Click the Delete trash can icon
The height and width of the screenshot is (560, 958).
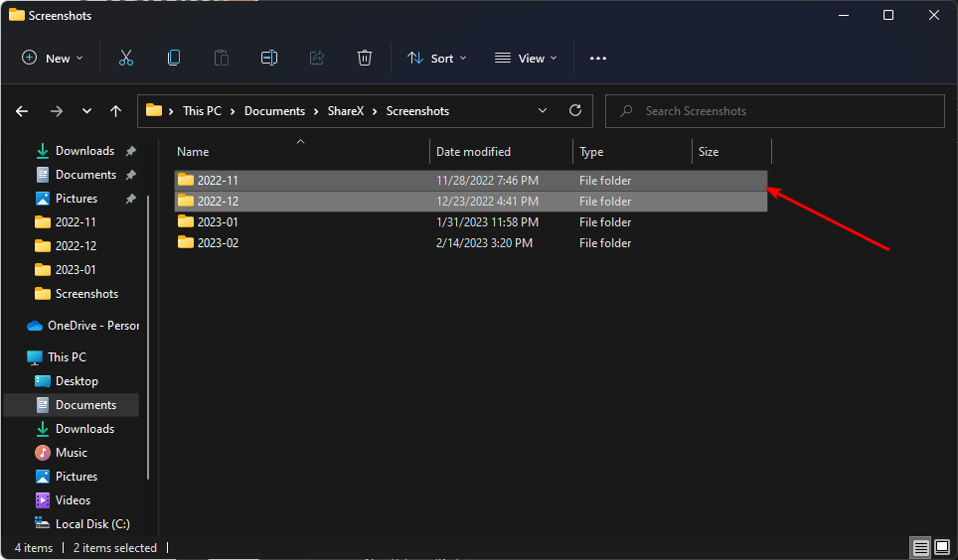365,58
